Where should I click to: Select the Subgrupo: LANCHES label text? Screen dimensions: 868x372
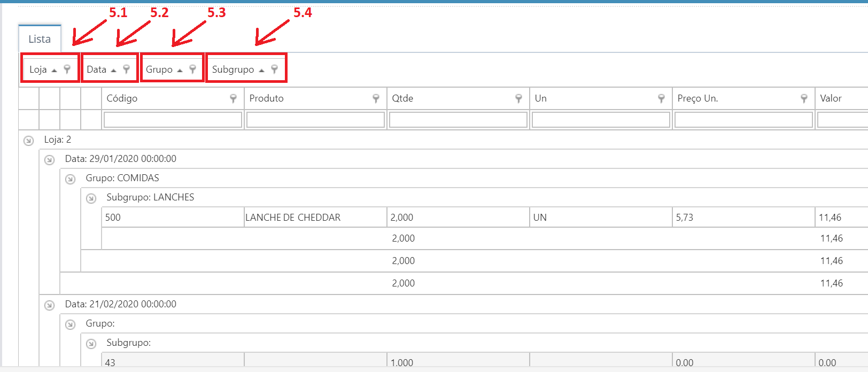pyautogui.click(x=150, y=197)
